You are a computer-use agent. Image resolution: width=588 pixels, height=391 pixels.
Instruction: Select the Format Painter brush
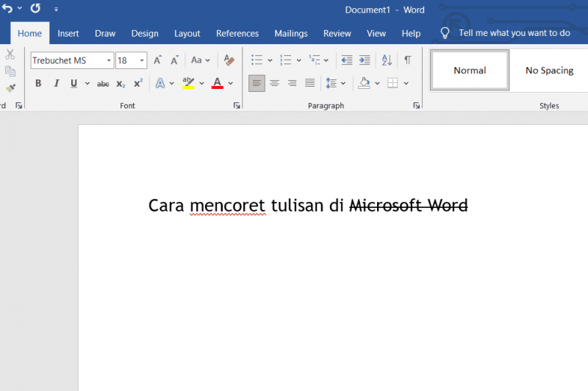coord(10,88)
